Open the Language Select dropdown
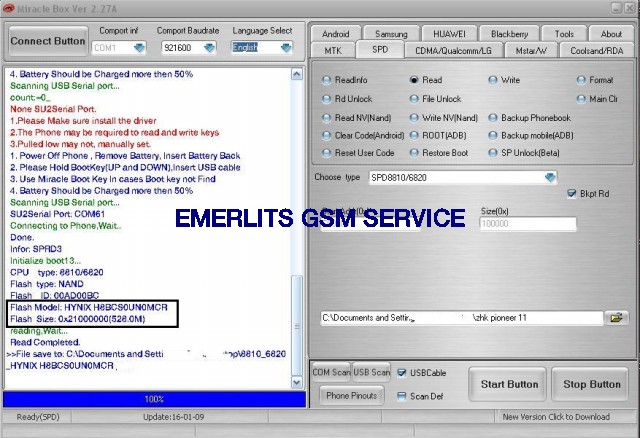 [286, 48]
